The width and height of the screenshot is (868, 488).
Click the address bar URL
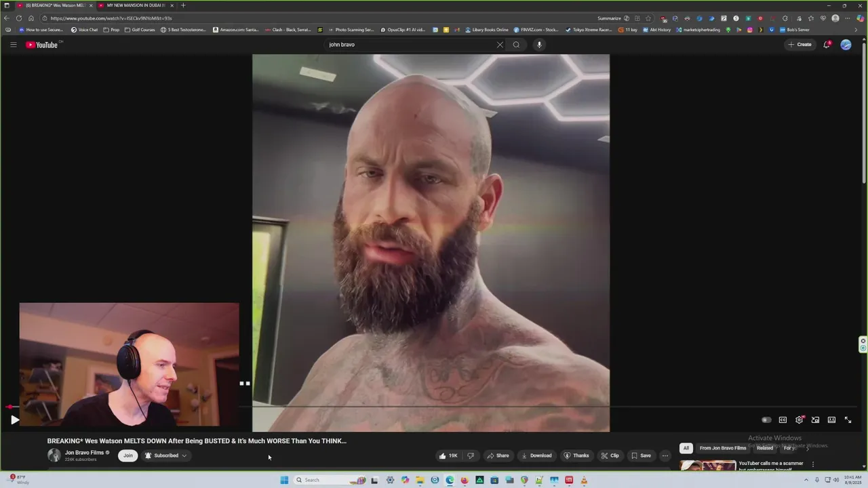pyautogui.click(x=111, y=18)
